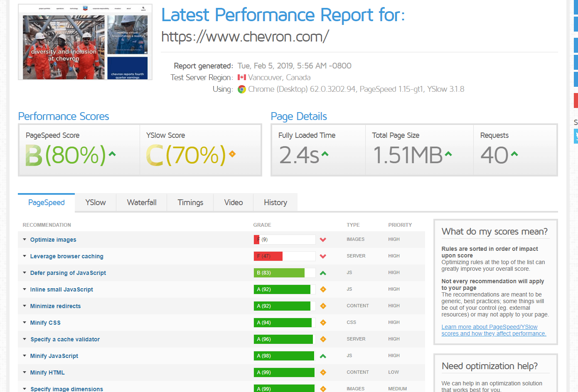The image size is (578, 392).
Task: Open the Minify JavaScript link text
Action: click(x=54, y=356)
